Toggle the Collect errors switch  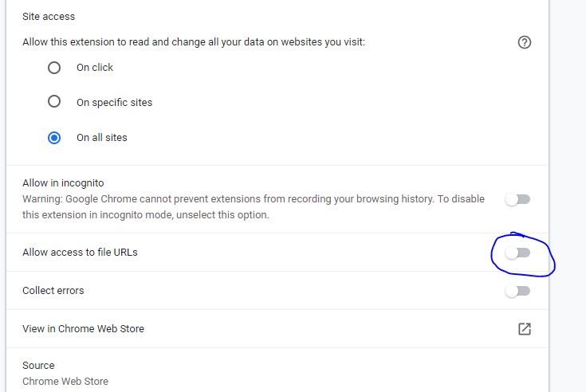(x=517, y=291)
